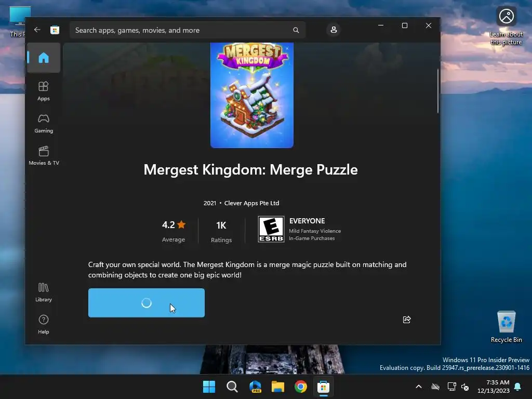Select the Recycle Bin desktop icon
The width and height of the screenshot is (532, 399).
pyautogui.click(x=506, y=327)
